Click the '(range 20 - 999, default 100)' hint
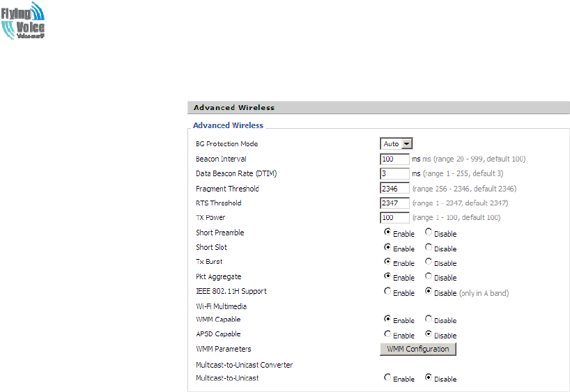This screenshot has width=570, height=392. (x=479, y=159)
